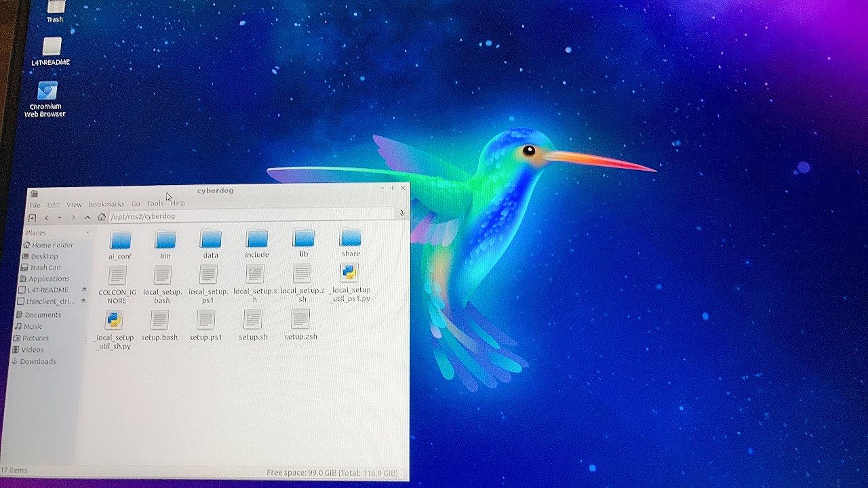The width and height of the screenshot is (868, 488).
Task: Open the data folder
Action: tap(211, 244)
